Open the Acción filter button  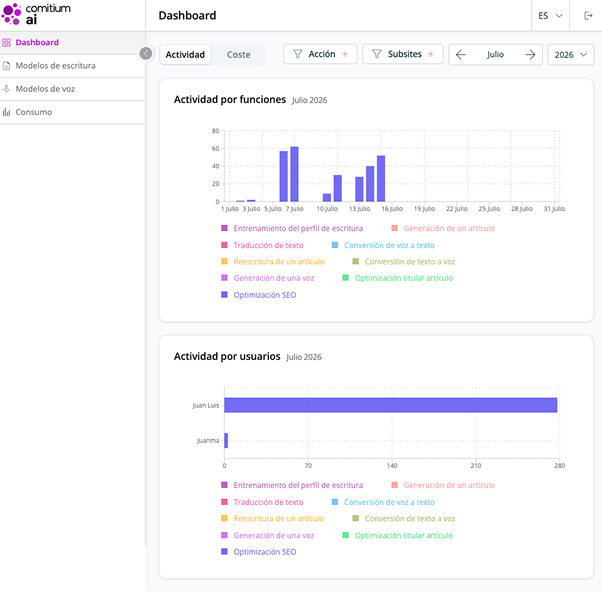320,54
